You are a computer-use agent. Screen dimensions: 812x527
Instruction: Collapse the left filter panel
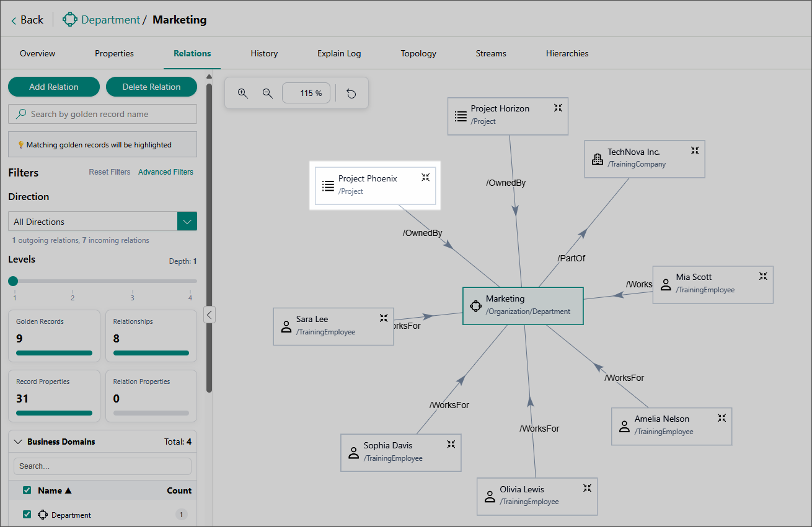pos(210,315)
